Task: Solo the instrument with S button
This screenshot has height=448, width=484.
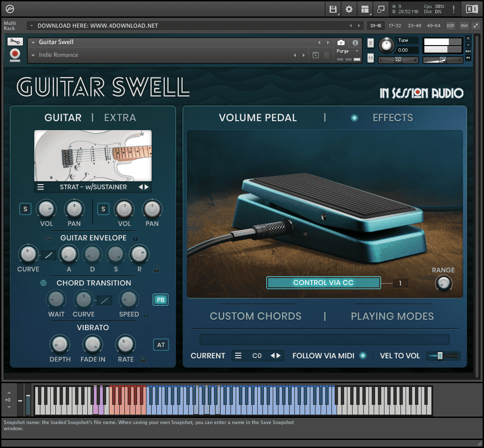Action: (370, 43)
